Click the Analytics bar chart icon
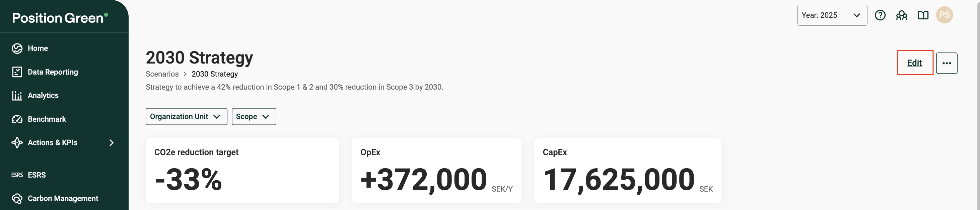The width and height of the screenshot is (980, 210). (x=17, y=95)
